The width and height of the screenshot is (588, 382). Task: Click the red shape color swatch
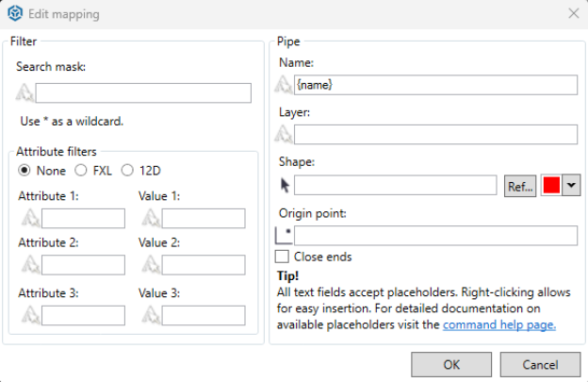[550, 186]
